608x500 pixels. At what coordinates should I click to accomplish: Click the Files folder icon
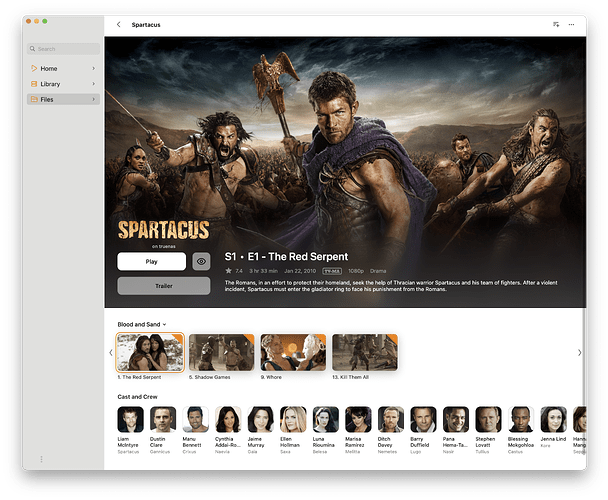(34, 99)
